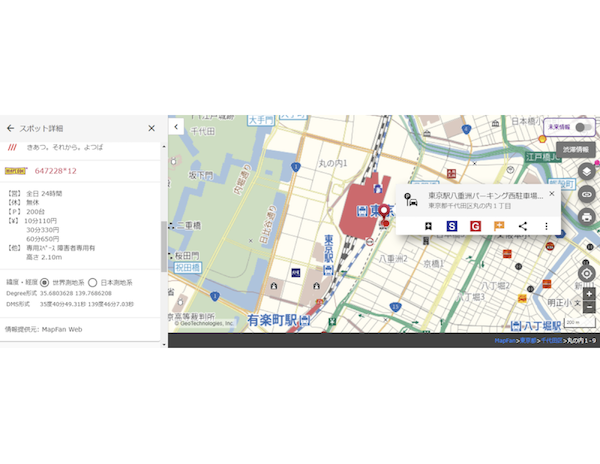This screenshot has width=600, height=464.
Task: Print the map
Action: pyautogui.click(x=586, y=217)
